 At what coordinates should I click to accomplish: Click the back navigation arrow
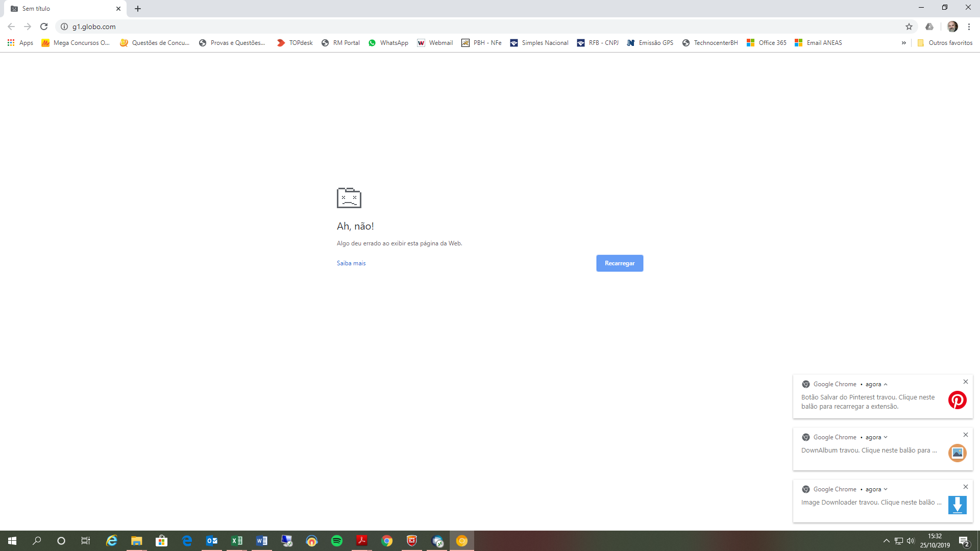10,27
